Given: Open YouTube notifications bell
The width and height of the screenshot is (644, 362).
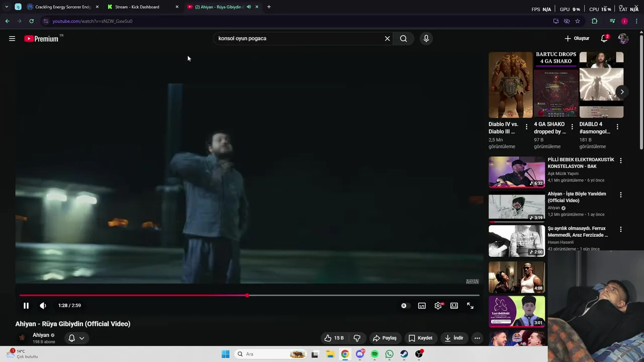Looking at the screenshot, I should point(605,39).
